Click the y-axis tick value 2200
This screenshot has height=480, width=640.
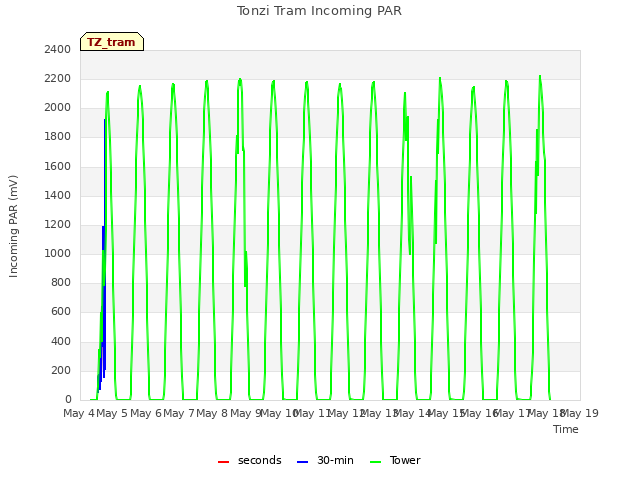(x=58, y=79)
